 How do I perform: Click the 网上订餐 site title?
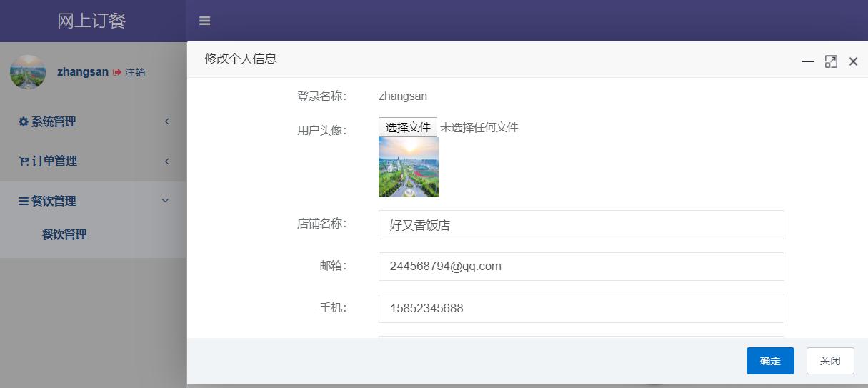92,21
